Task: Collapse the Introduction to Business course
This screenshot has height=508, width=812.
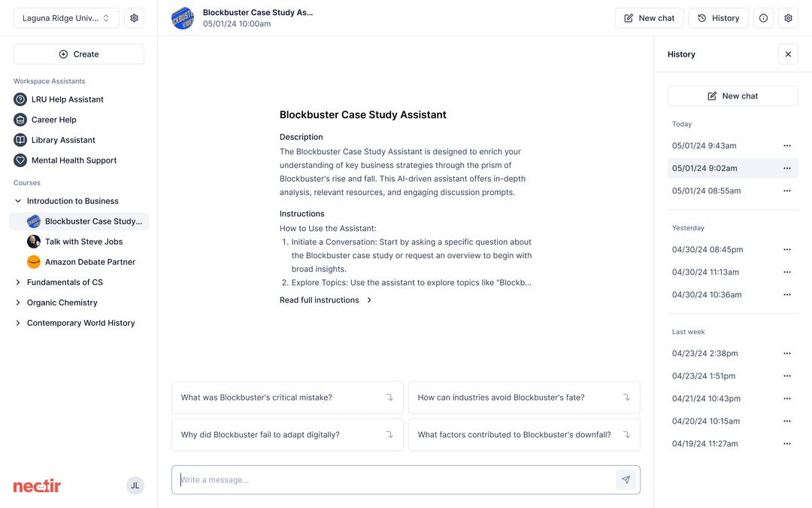Action: pos(17,200)
